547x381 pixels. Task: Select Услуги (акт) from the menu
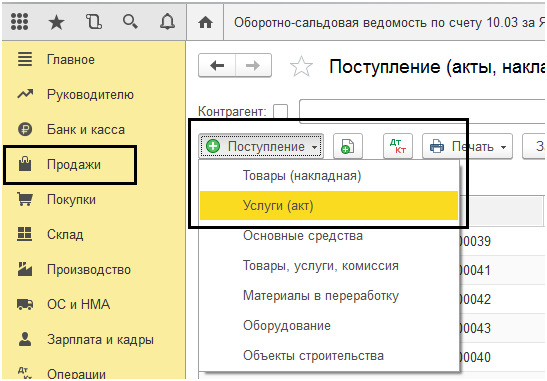tap(329, 206)
